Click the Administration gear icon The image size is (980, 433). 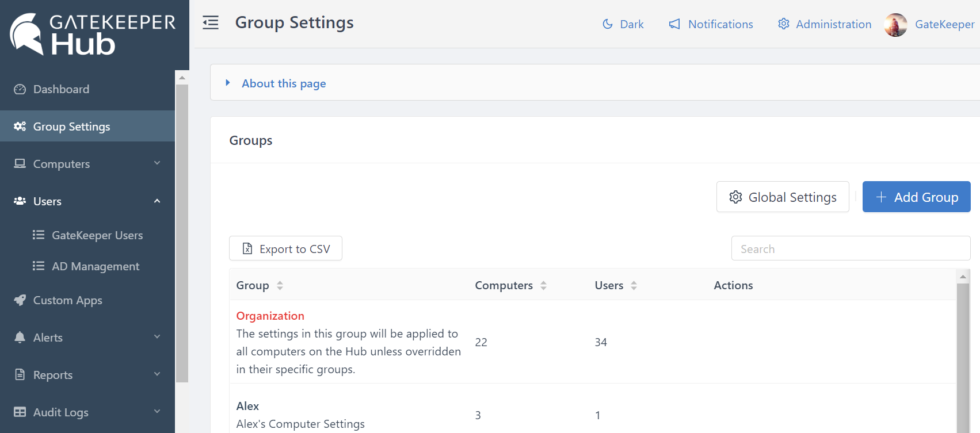(x=783, y=24)
